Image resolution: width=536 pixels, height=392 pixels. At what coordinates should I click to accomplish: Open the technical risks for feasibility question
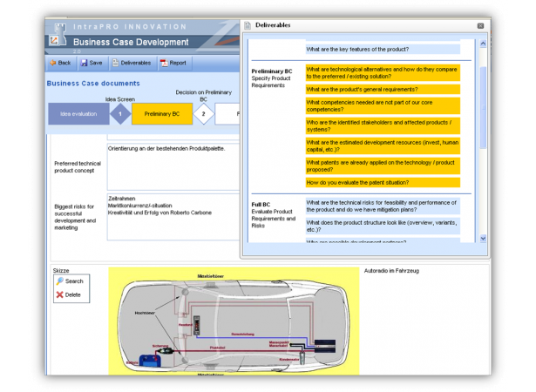point(383,206)
